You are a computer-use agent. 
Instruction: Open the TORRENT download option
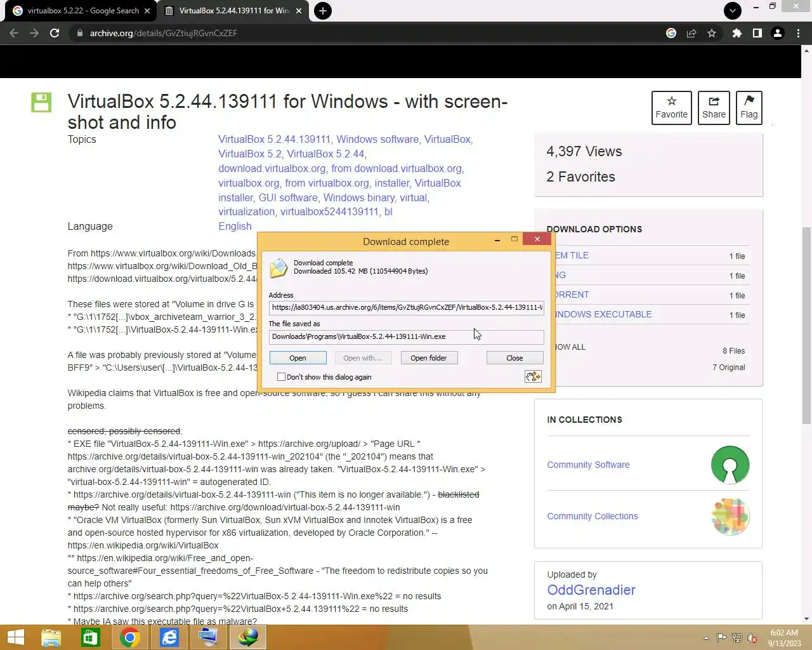(572, 295)
